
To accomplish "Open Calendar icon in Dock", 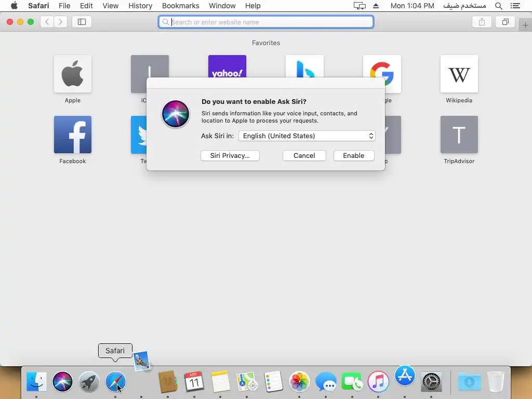I will click(x=194, y=381).
